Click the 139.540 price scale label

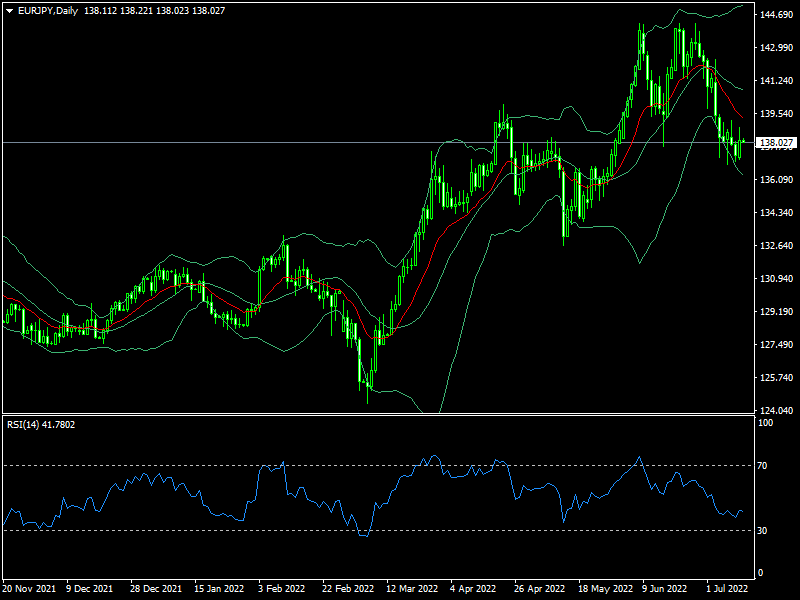777,113
